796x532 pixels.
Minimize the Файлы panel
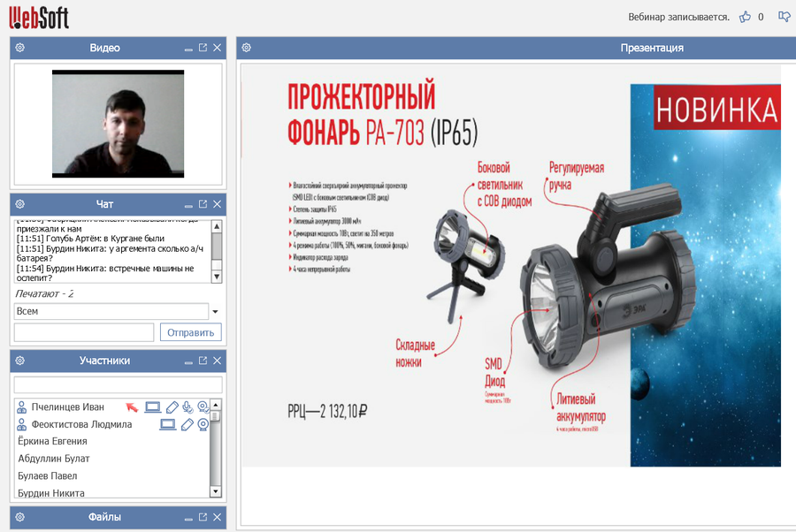pos(188,519)
